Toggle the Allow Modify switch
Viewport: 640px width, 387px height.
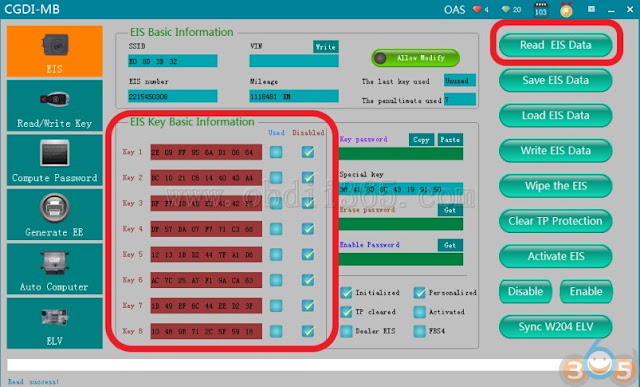coord(416,58)
